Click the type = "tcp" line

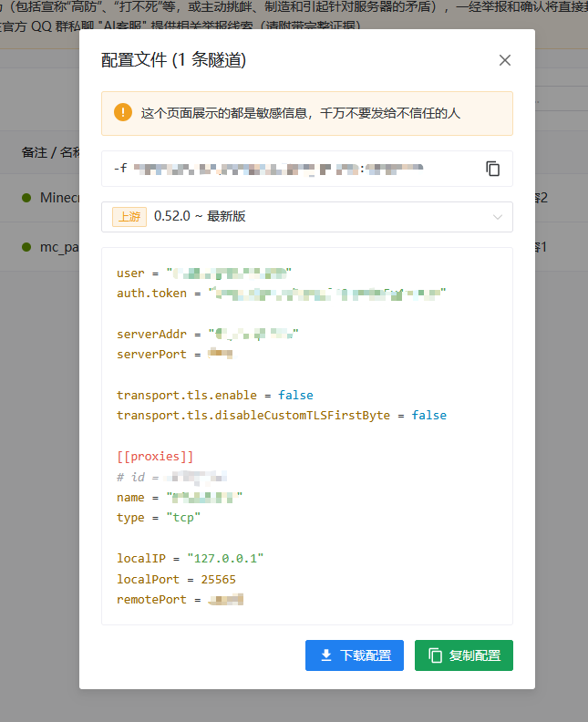click(159, 518)
